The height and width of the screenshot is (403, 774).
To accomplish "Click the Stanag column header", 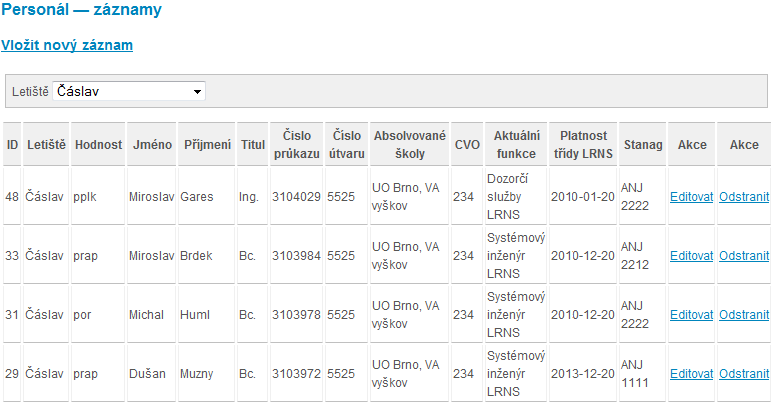I will 643,144.
